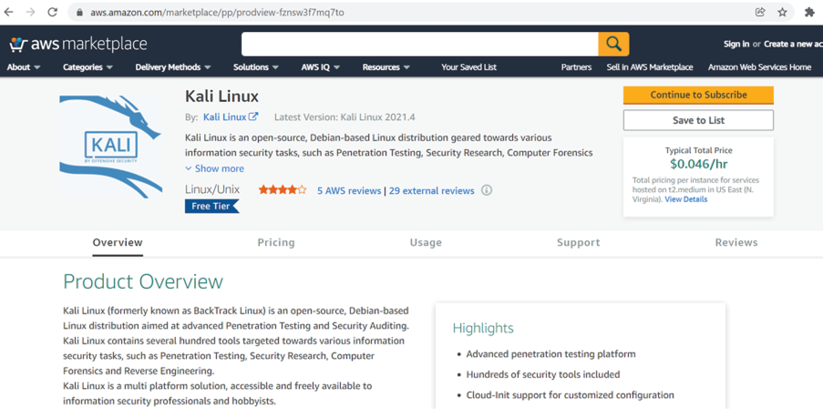This screenshot has height=409, width=823.
Task: Click the Kali Linux product title
Action: click(x=222, y=96)
